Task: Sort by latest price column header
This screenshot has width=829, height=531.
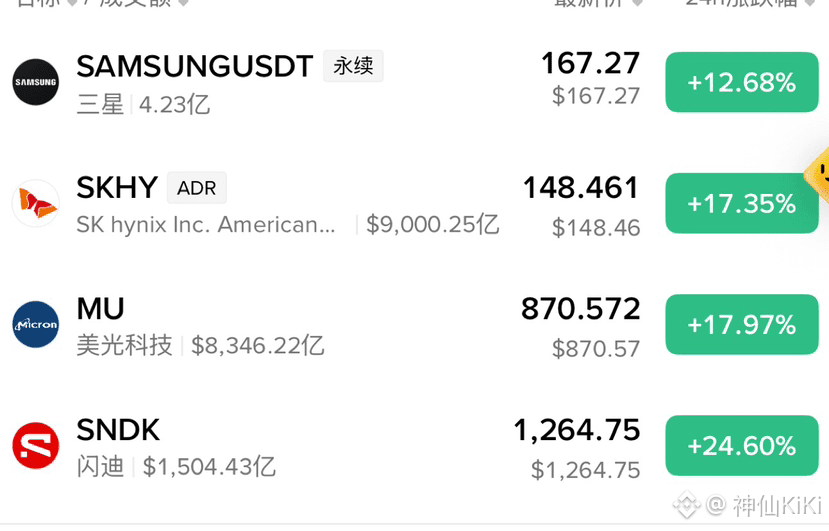Action: (x=597, y=3)
